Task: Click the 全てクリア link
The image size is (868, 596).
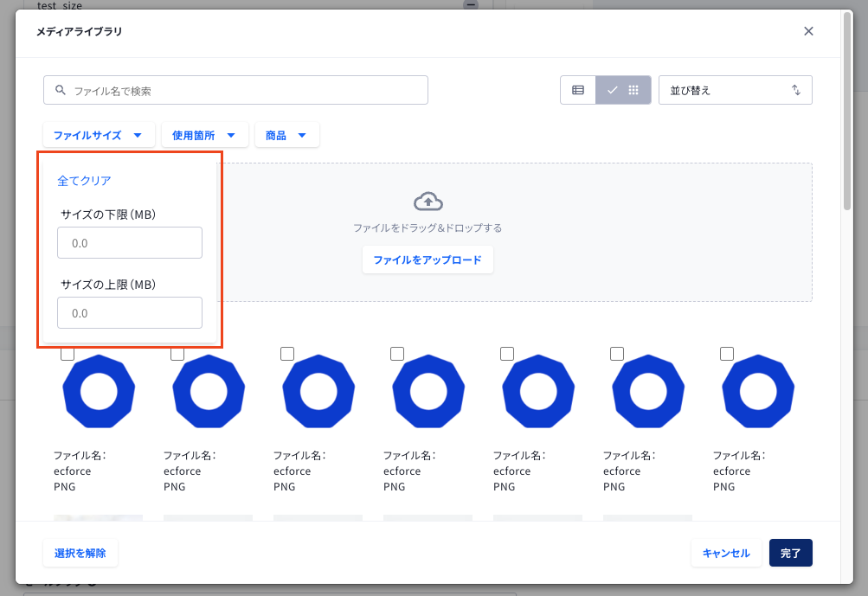Action: pyautogui.click(x=84, y=181)
